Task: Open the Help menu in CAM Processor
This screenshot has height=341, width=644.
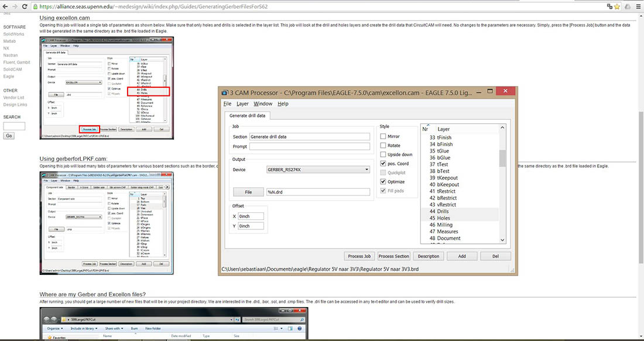Action: (x=283, y=104)
